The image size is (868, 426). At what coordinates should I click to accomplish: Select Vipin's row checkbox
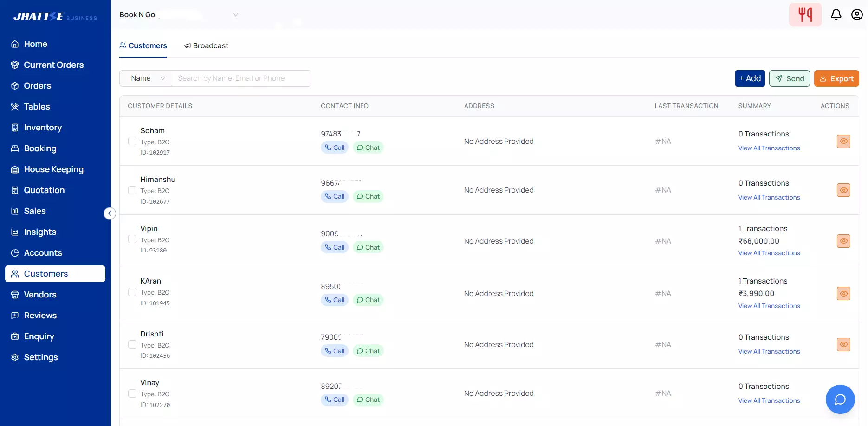coord(132,239)
